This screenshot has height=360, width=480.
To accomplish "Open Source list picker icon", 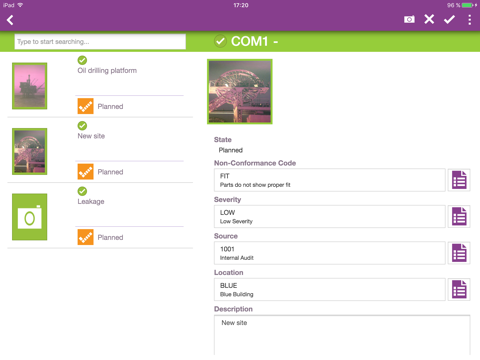I will tap(459, 253).
